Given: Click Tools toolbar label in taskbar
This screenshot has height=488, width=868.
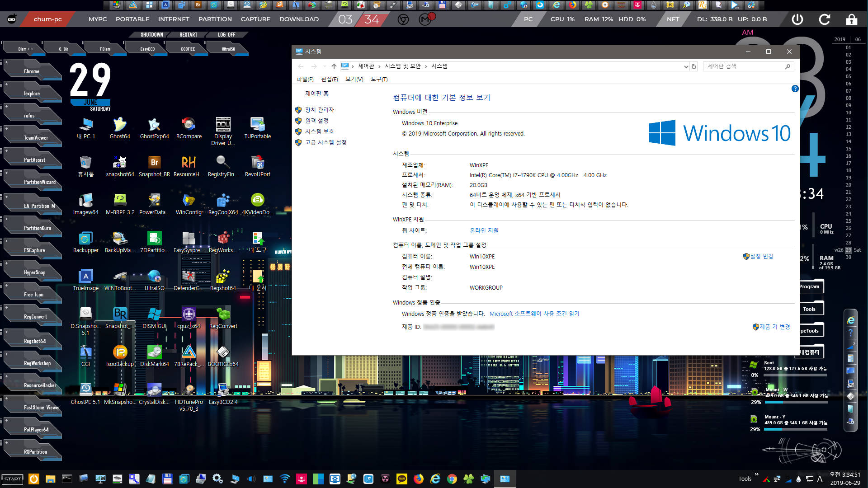Looking at the screenshot, I should click(745, 479).
